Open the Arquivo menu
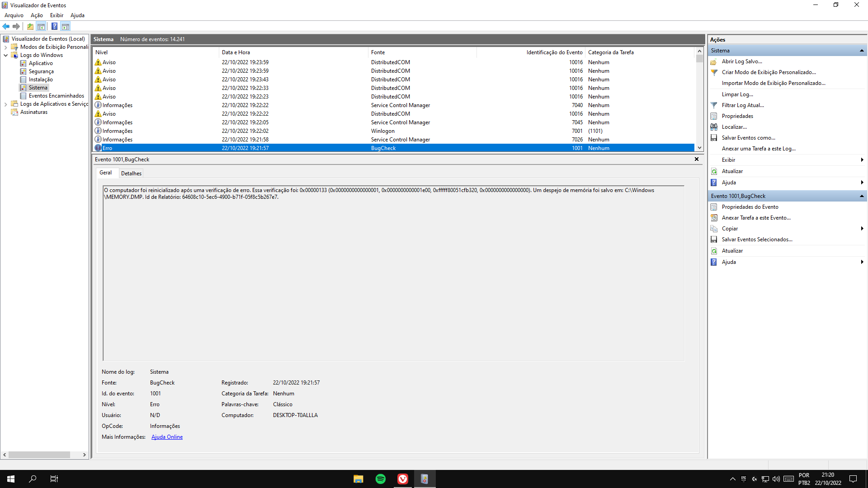 point(14,15)
